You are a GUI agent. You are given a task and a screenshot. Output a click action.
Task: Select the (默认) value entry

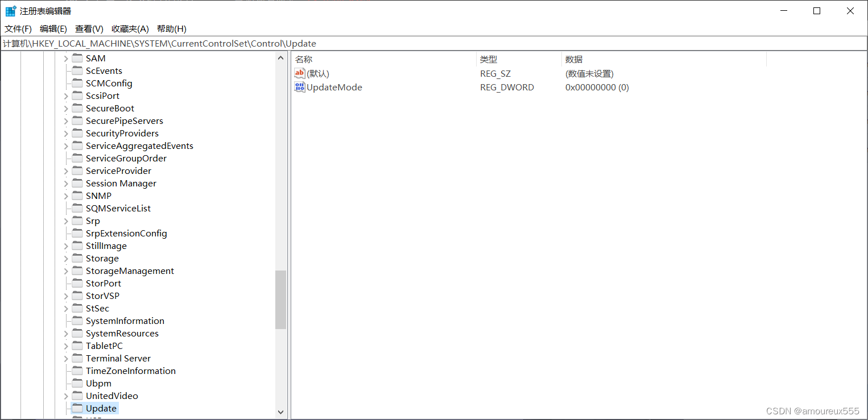pyautogui.click(x=318, y=74)
